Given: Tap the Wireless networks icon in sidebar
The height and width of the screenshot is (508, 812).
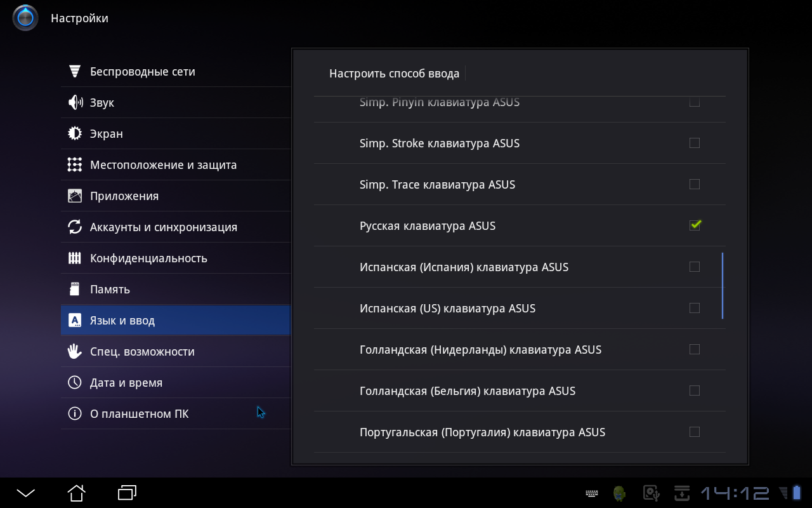Looking at the screenshot, I should pos(75,71).
